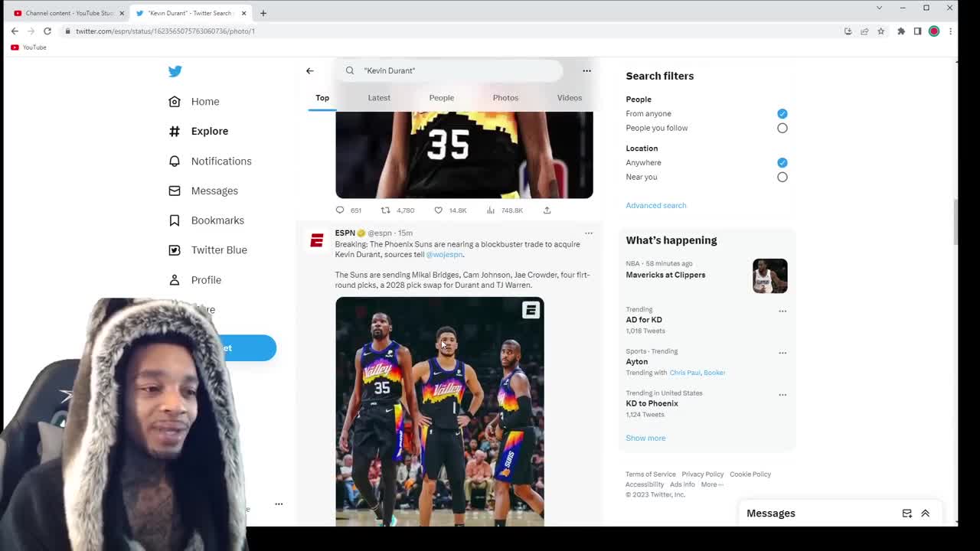Viewport: 980px width, 551px height.
Task: Select the Anywhere location option
Action: (x=782, y=162)
